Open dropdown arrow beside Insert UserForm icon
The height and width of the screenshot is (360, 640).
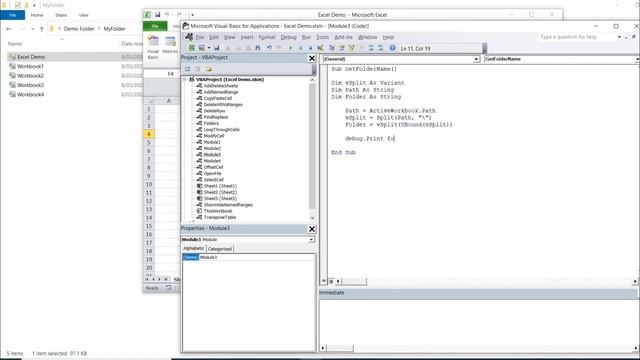click(x=209, y=48)
